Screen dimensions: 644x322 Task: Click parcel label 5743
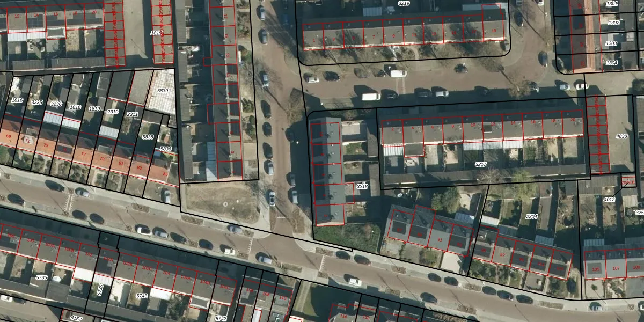142,296
